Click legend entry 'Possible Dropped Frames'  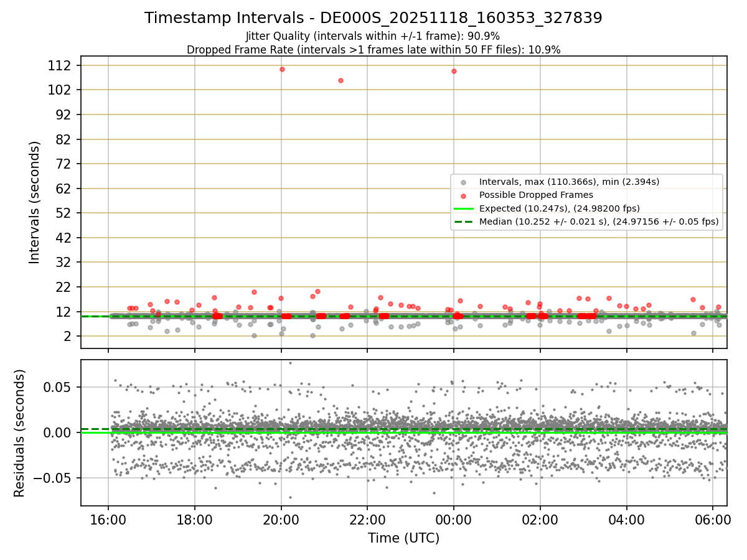coord(536,195)
